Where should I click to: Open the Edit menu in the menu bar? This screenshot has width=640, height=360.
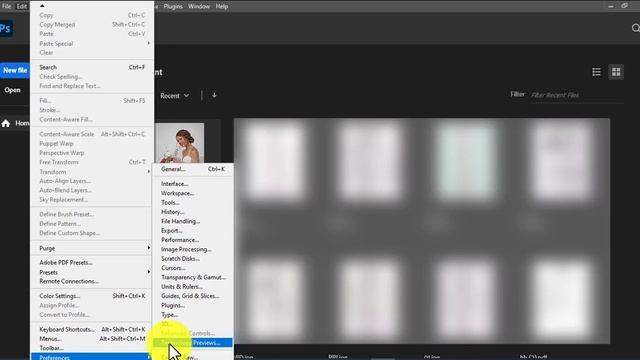coord(22,6)
